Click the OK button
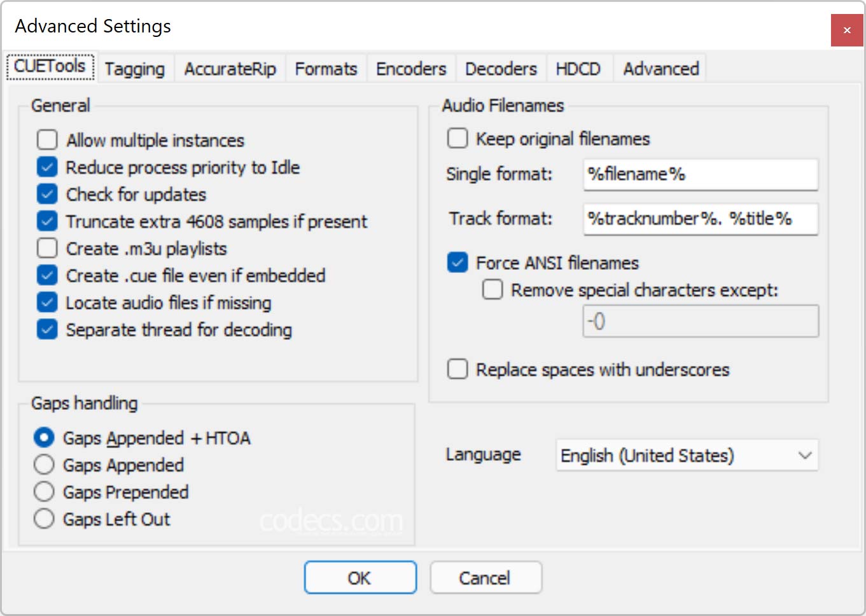 click(360, 578)
